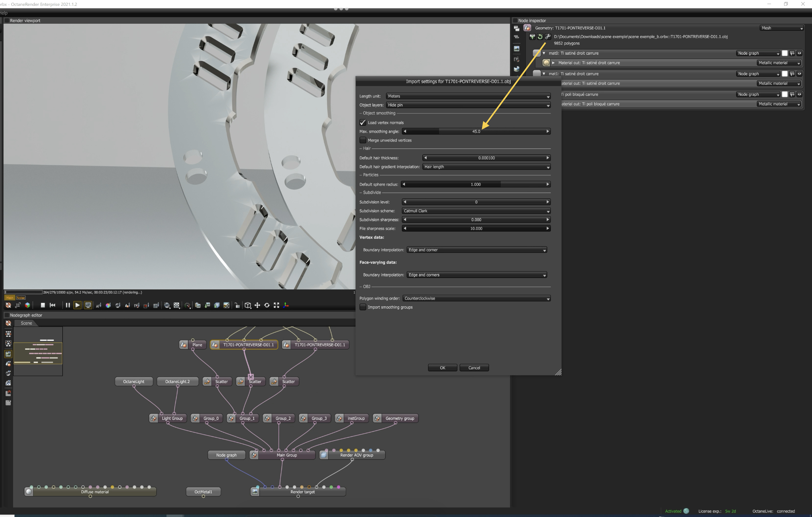Viewport: 812px width, 517px height.
Task: Click the Max. smoothing angle slider
Action: point(476,131)
